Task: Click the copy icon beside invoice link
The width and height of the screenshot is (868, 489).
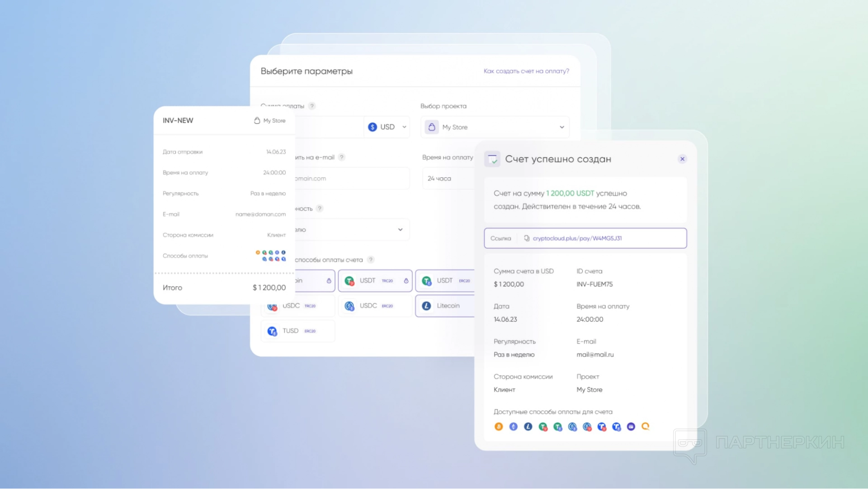Action: pos(527,238)
